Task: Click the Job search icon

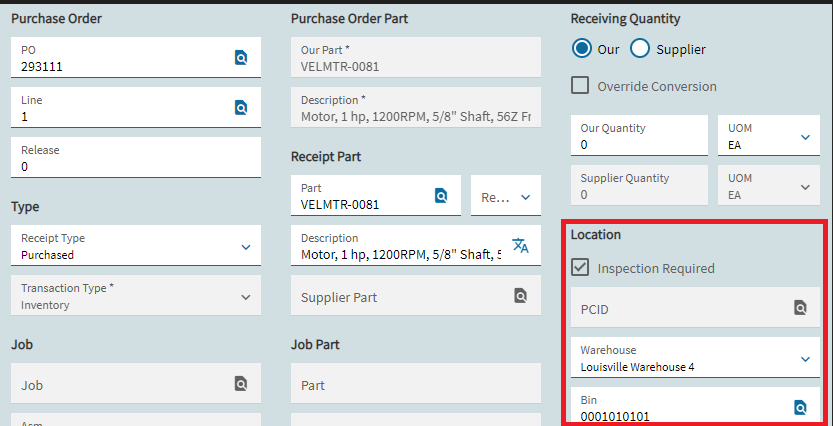Action: [240, 384]
